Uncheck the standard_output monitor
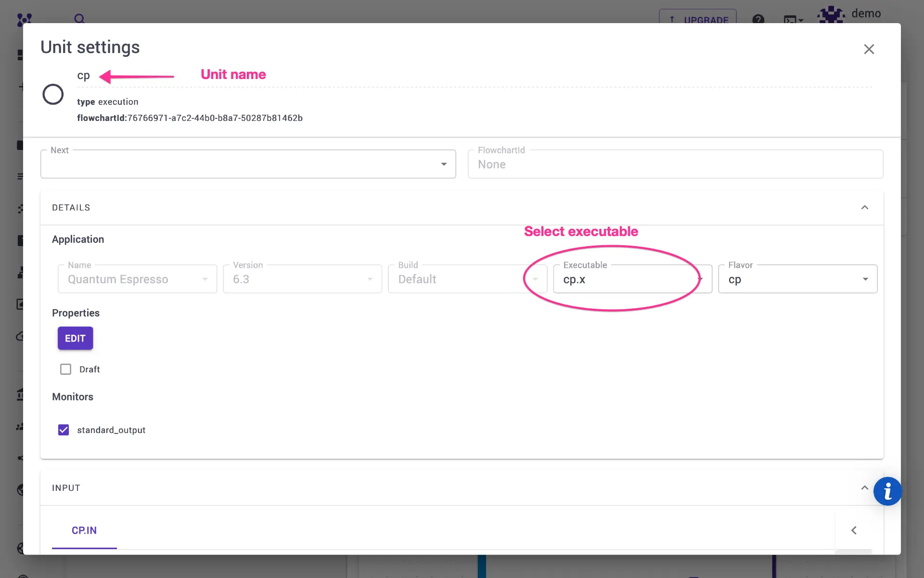The width and height of the screenshot is (924, 578). click(63, 430)
